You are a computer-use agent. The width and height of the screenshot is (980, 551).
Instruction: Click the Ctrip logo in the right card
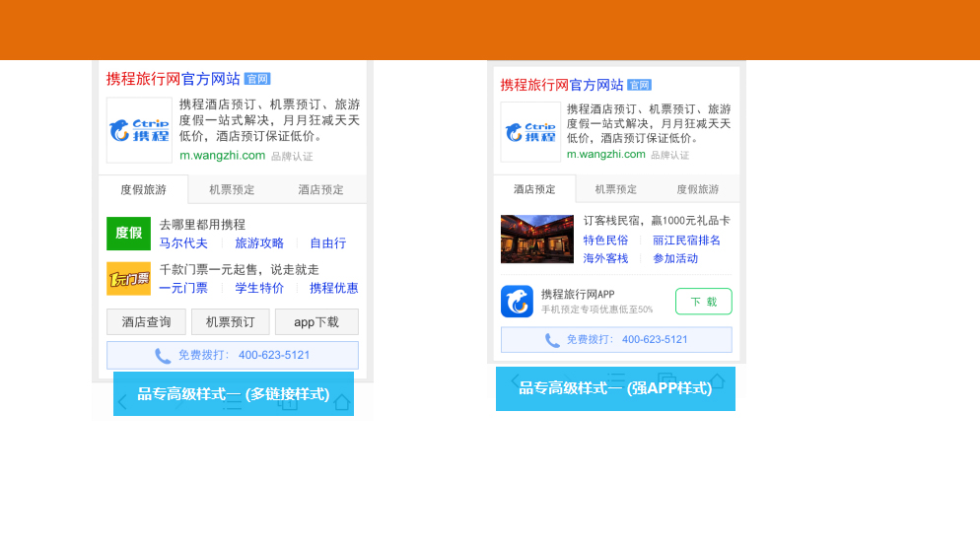(530, 132)
